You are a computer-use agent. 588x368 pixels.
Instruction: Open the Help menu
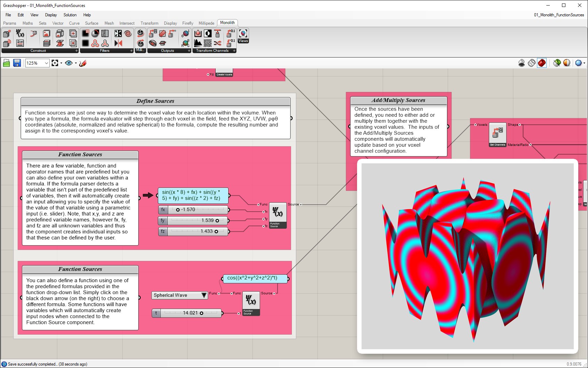pos(87,15)
